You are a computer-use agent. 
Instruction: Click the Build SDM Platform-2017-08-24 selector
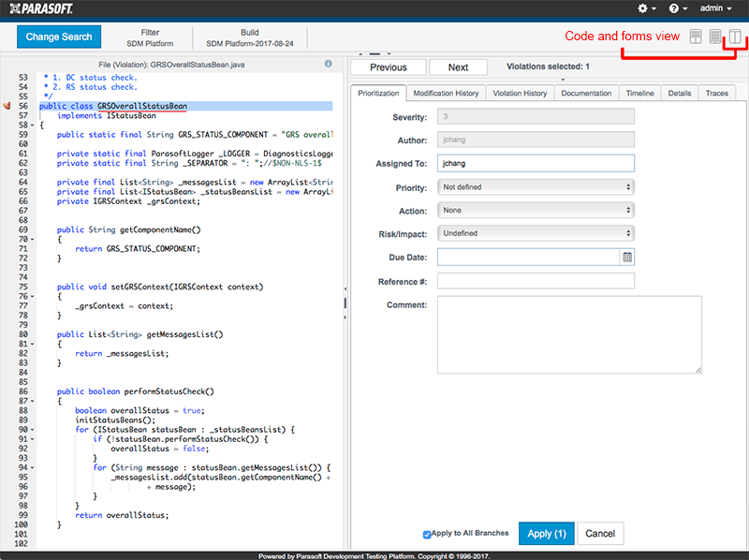[250, 37]
